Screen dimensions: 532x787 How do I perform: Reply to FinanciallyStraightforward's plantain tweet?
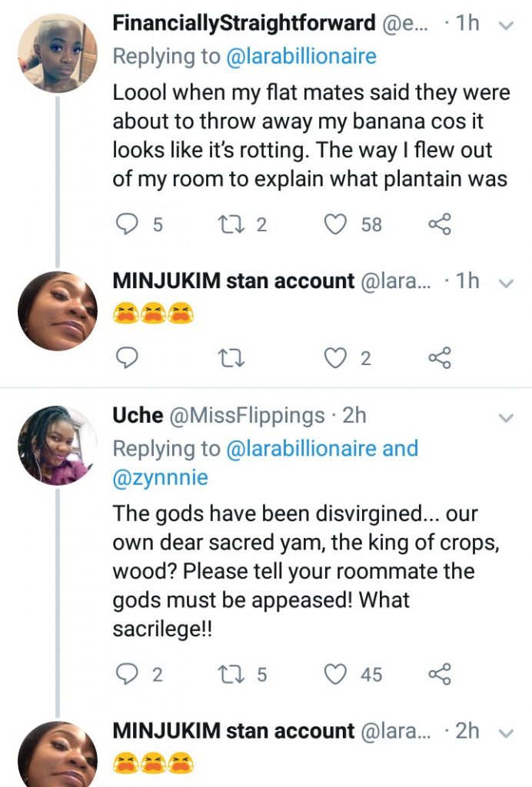tap(125, 224)
